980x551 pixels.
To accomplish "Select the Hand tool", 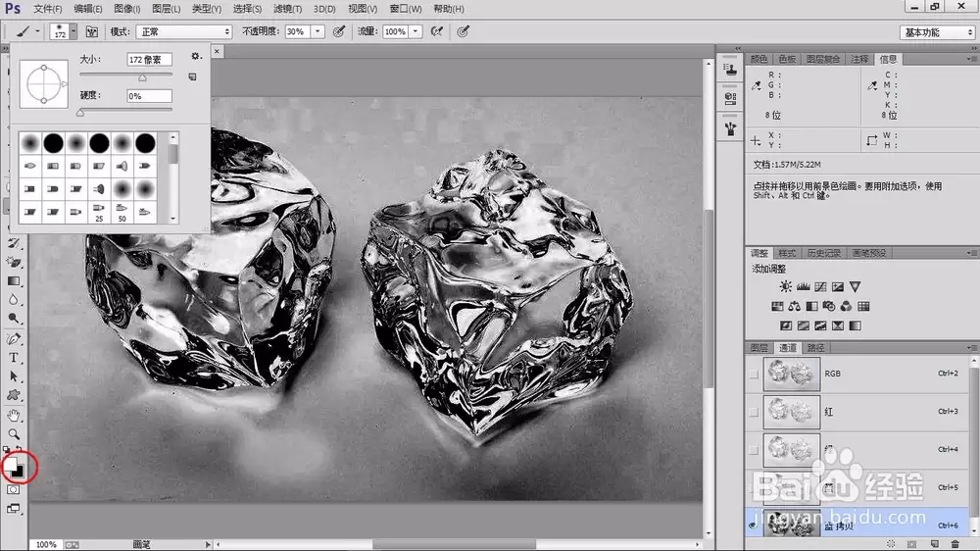I will pyautogui.click(x=13, y=416).
